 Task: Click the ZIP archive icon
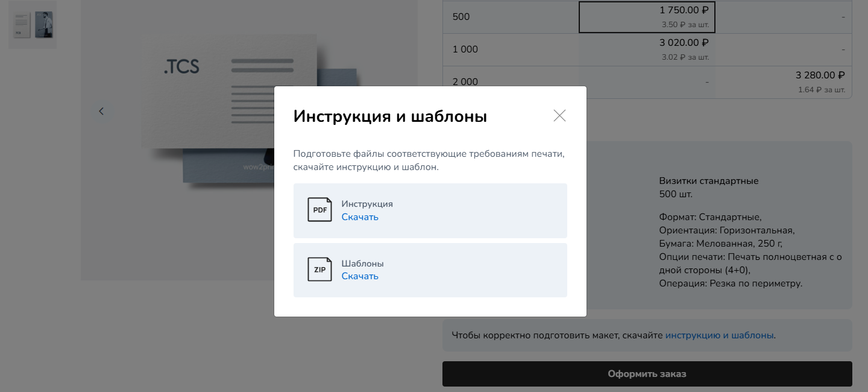pos(319,270)
